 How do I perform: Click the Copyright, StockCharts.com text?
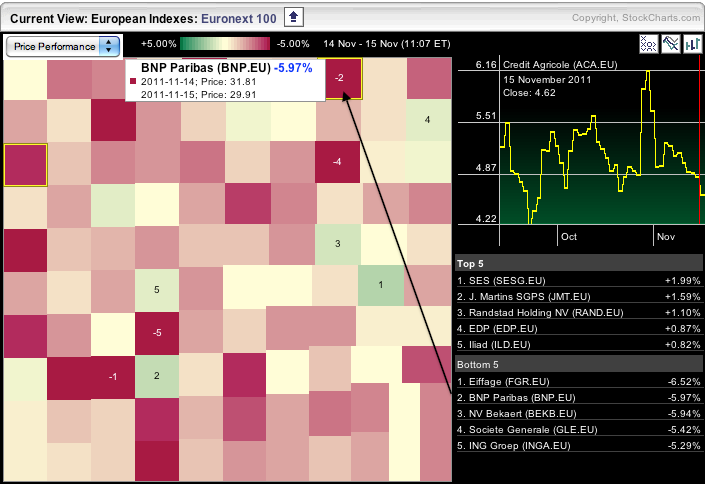point(636,18)
